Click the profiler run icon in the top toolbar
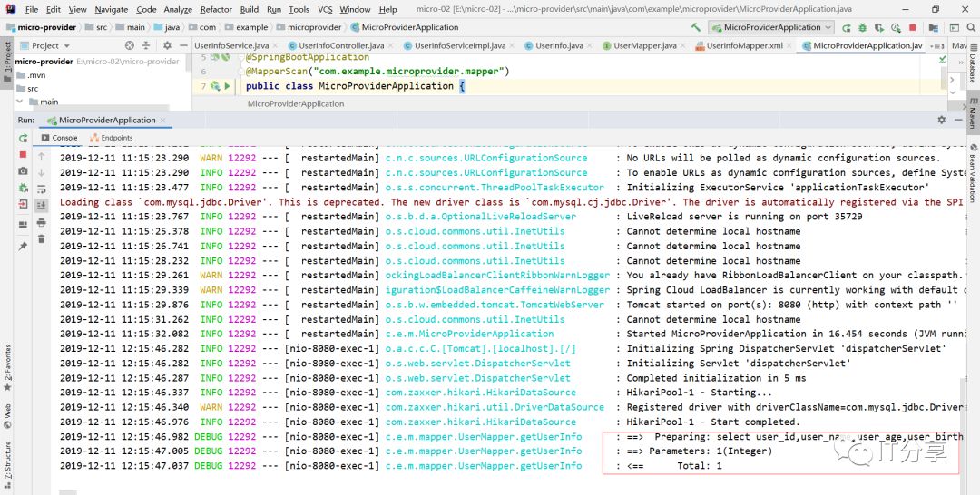The image size is (980, 495). pos(897,27)
